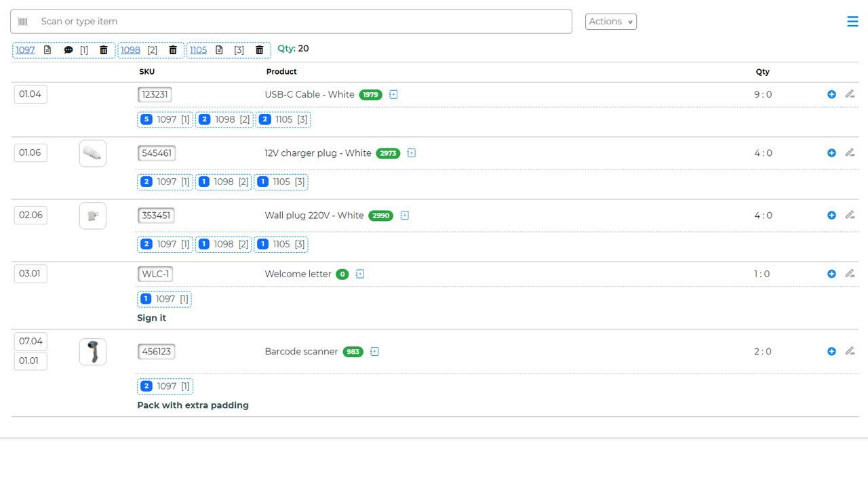The image size is (868, 488).
Task: Remove order 1098 with its trash icon
Action: coord(173,50)
